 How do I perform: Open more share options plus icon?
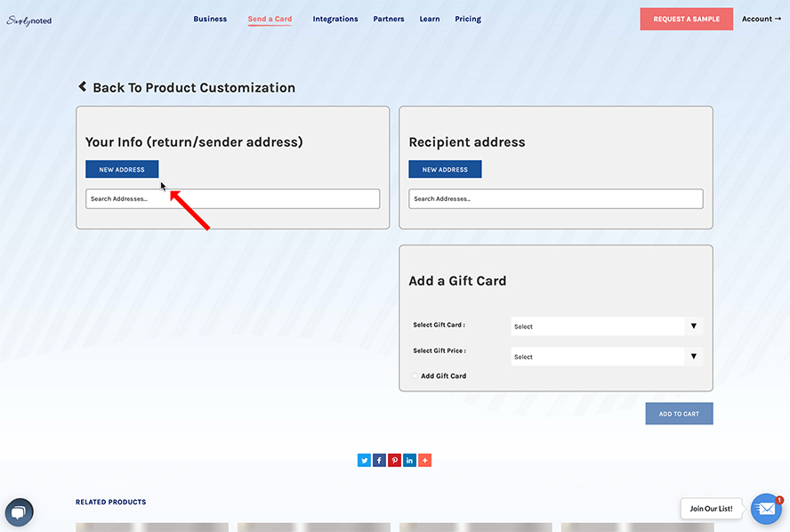coord(424,460)
